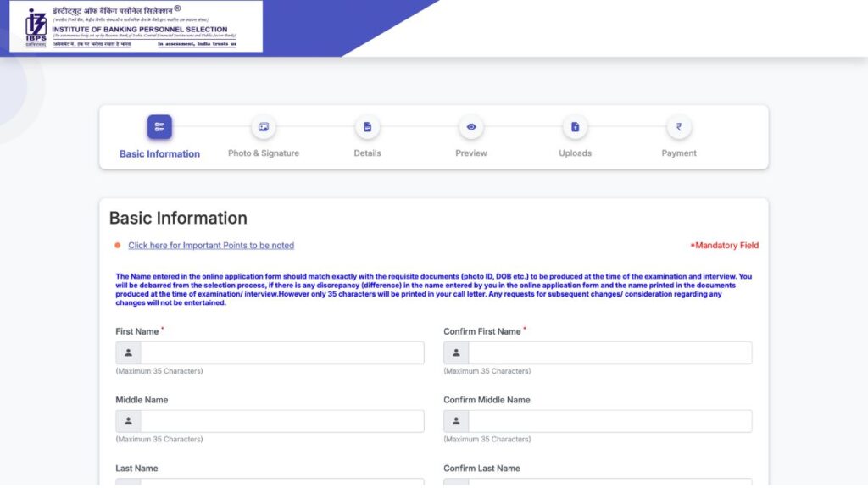
Task: Click the 'Last Name' field label
Action: 136,468
